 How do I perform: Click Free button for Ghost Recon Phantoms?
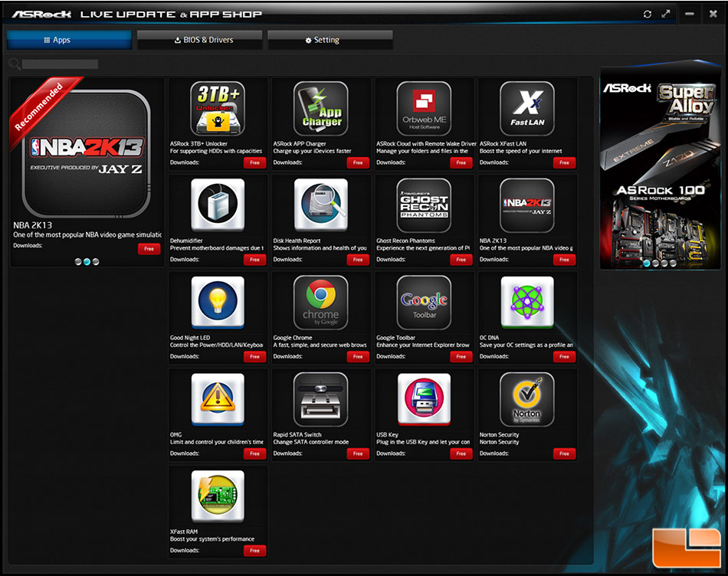[461, 260]
